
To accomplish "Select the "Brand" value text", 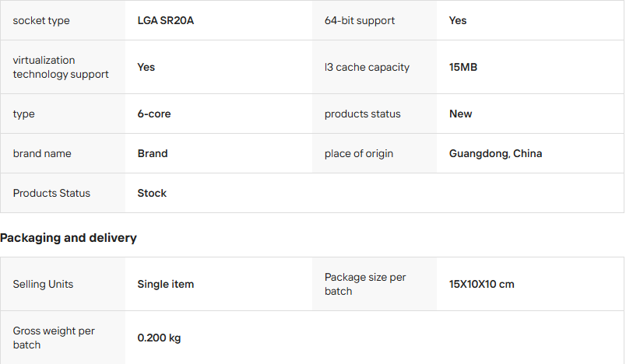I will pyautogui.click(x=153, y=153).
